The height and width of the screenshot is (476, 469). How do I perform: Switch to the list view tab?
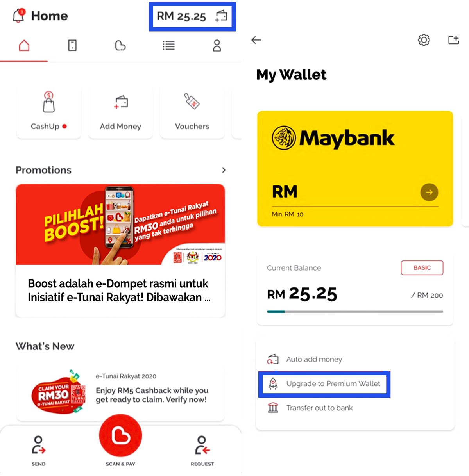pyautogui.click(x=169, y=46)
